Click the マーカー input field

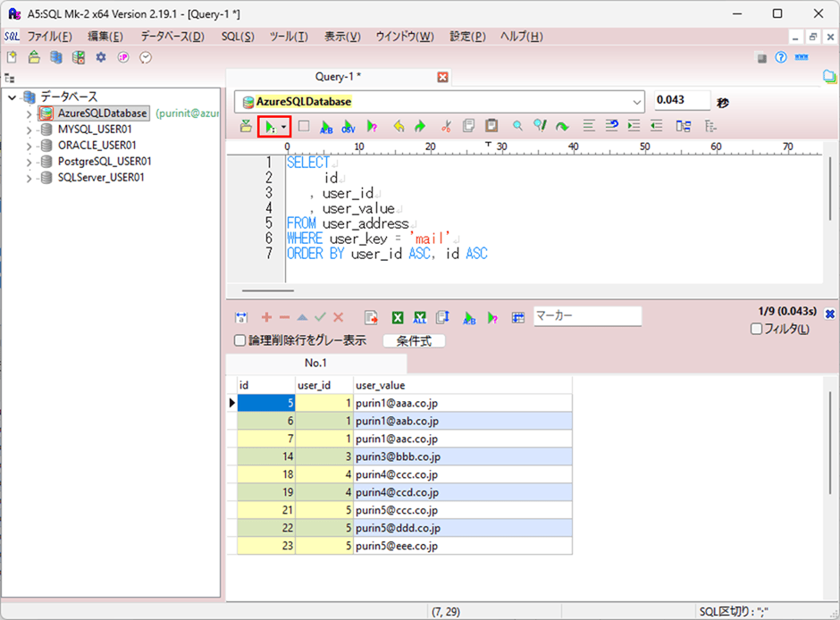pyautogui.click(x=587, y=316)
